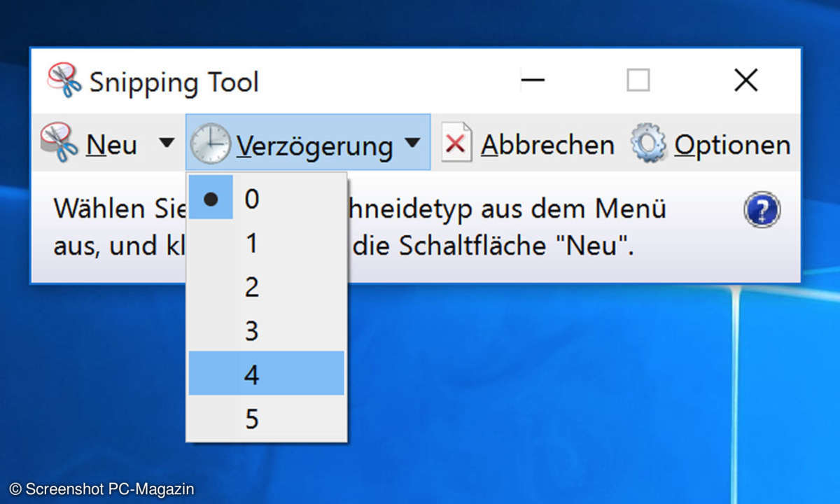The height and width of the screenshot is (504, 840).
Task: Open the blue help question mark
Action: click(762, 210)
